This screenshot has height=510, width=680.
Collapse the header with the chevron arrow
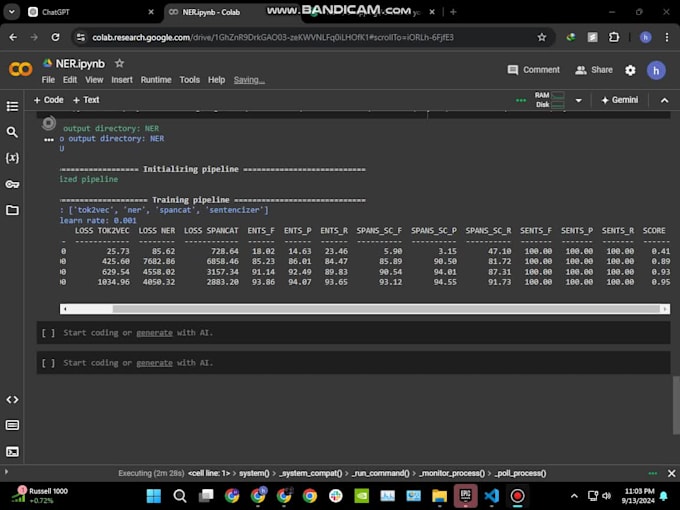coord(664,100)
